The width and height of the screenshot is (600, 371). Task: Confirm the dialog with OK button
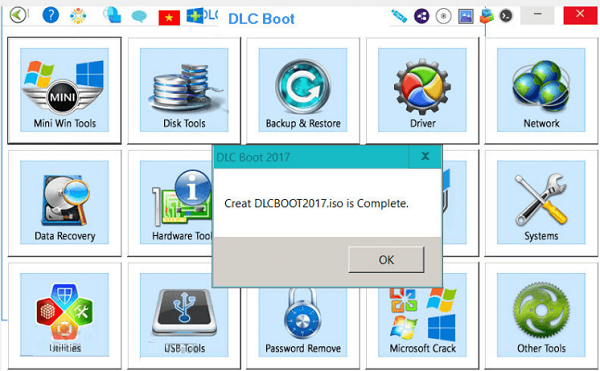[386, 260]
